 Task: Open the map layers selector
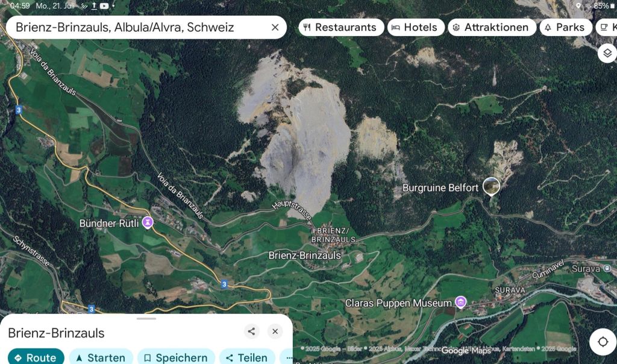click(x=607, y=52)
